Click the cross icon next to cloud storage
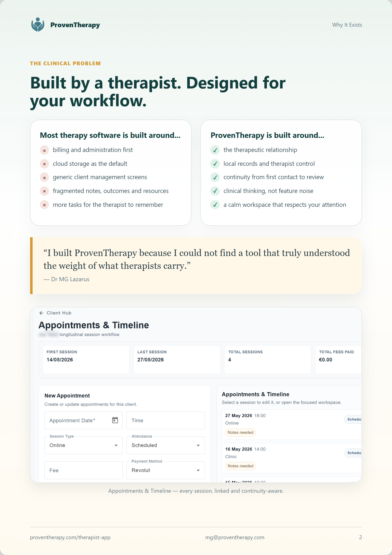 coord(44,164)
